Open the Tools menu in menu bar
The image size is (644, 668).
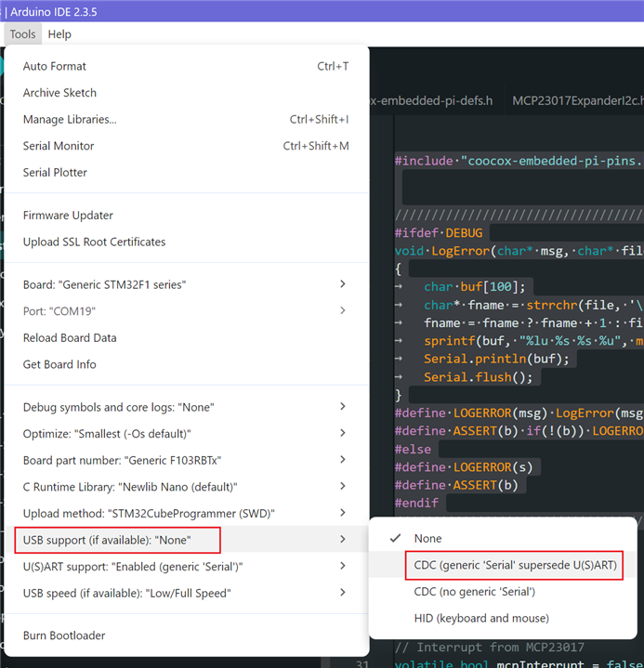click(x=22, y=34)
